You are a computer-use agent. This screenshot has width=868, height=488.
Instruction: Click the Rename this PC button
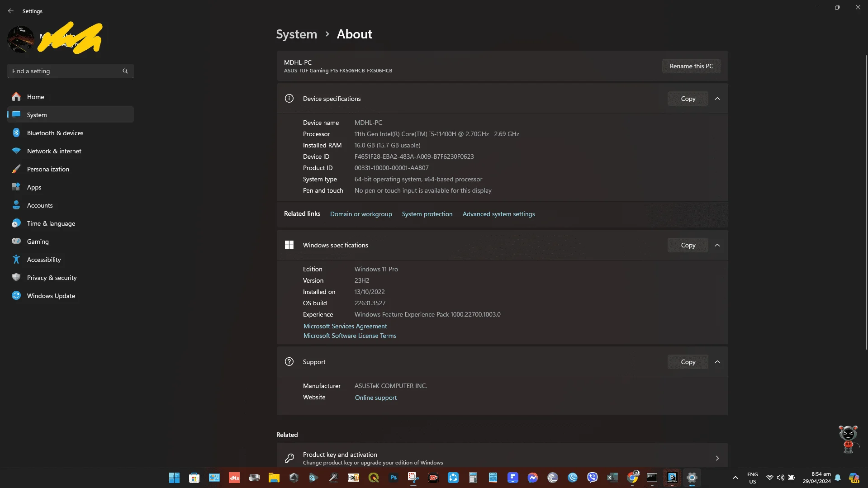[691, 66]
